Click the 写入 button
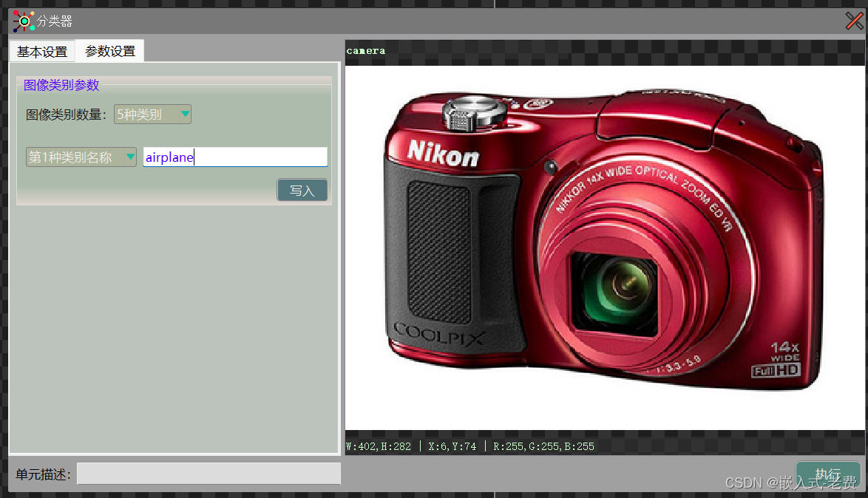 click(302, 191)
